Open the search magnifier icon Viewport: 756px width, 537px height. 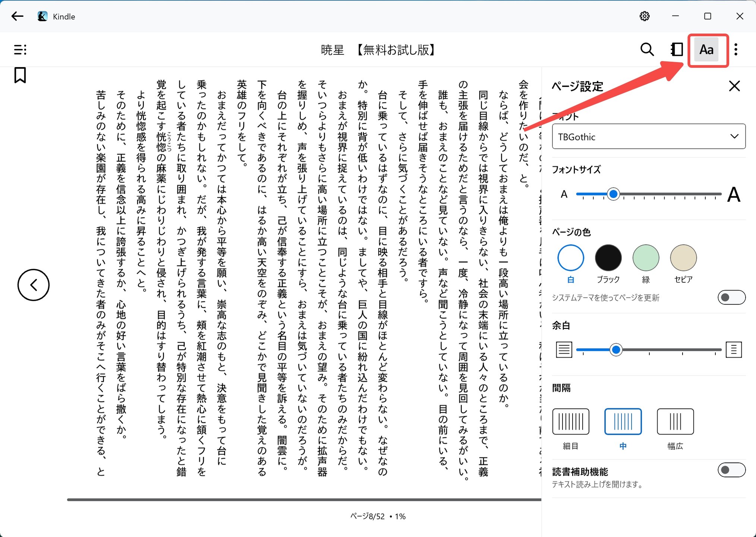647,49
